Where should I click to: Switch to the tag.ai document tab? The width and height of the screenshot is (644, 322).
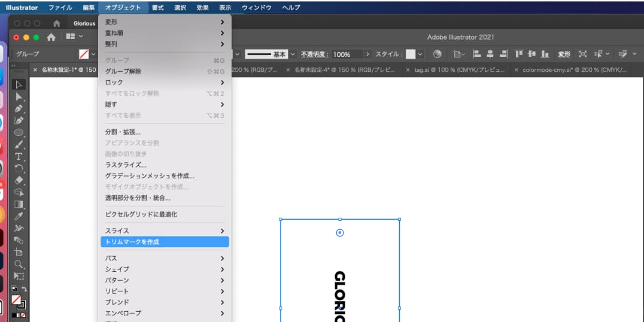pos(456,70)
